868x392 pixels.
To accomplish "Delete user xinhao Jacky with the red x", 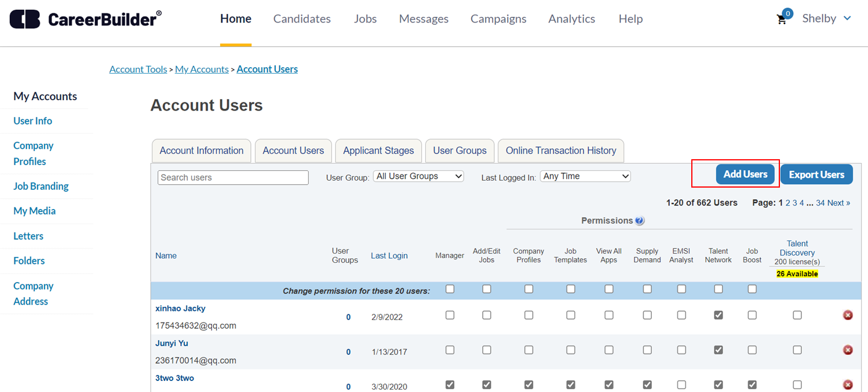I will [848, 315].
